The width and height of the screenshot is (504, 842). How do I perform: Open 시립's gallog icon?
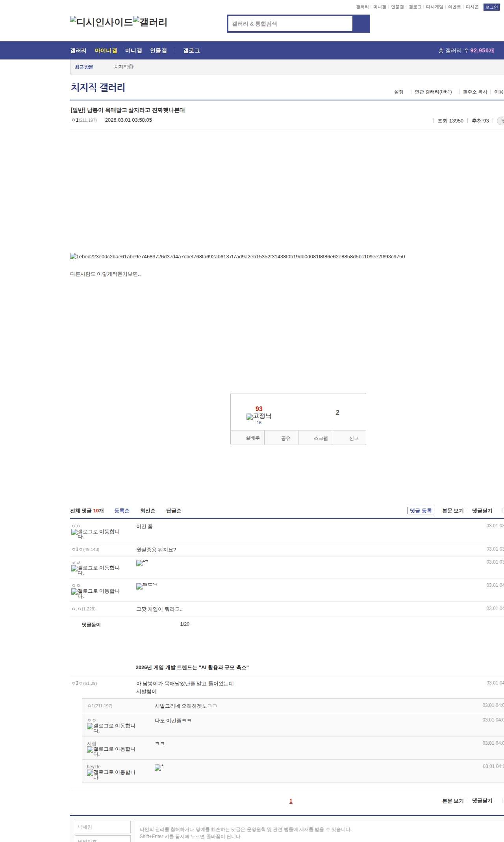(x=111, y=751)
